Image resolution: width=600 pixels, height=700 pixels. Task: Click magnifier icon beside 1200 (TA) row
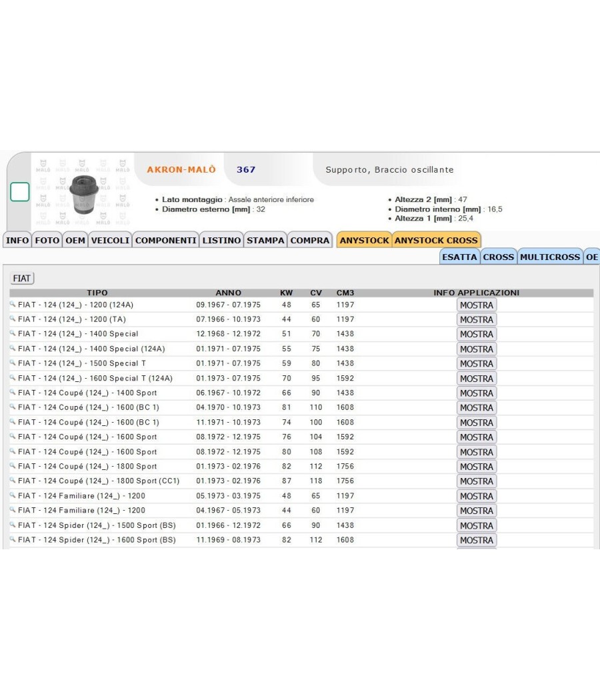coord(13,319)
